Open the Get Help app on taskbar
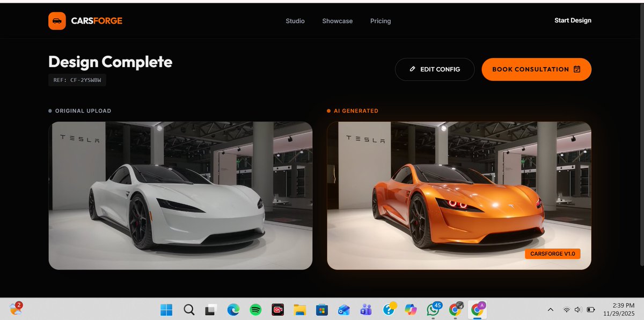Screen dimensions: 644x320 coord(389,309)
